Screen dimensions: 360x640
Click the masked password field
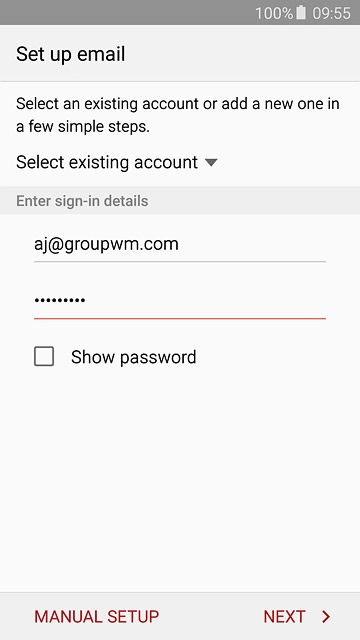180,301
